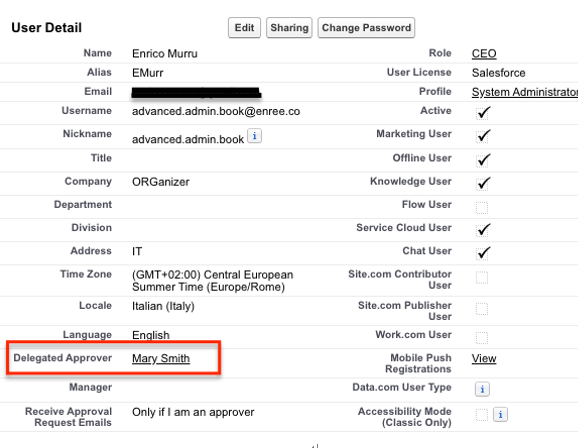Toggle the Active checkbox
This screenshot has height=448, width=578.
(x=482, y=113)
